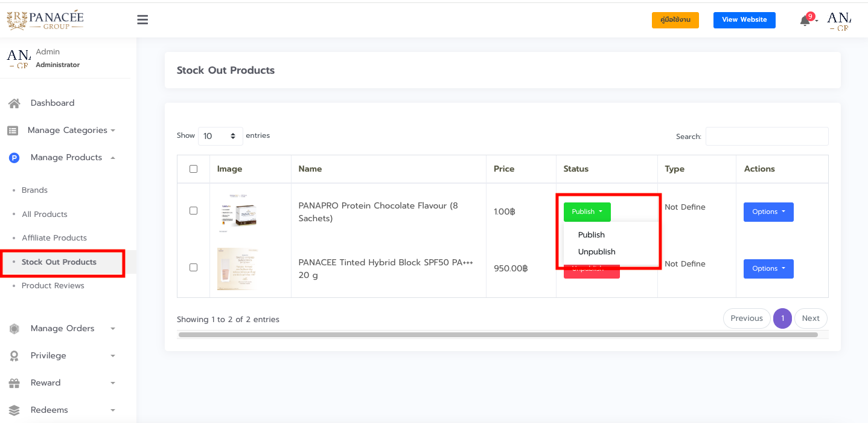Click the Manage Categories list icon

pyautogui.click(x=13, y=131)
